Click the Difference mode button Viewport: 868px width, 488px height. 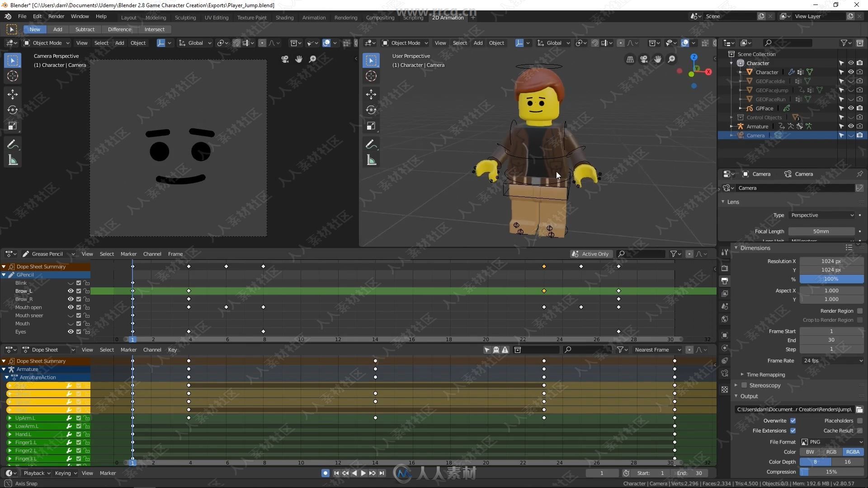(119, 29)
